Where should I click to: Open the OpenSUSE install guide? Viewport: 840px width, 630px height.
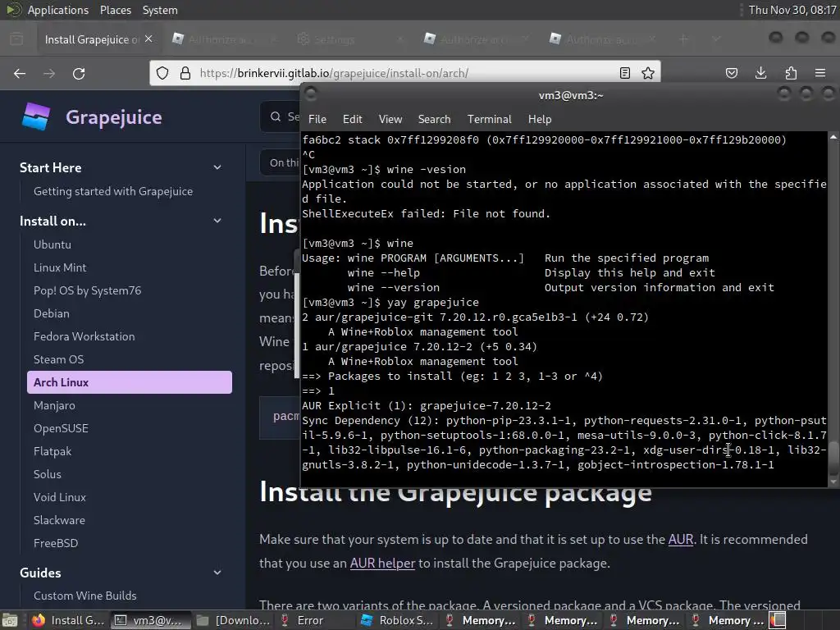[61, 428]
